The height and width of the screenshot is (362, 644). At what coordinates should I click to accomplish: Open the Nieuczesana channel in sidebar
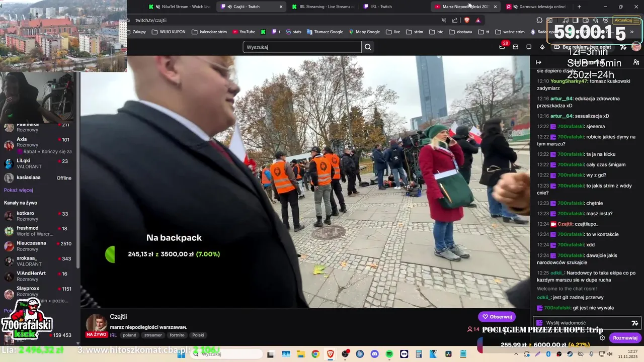pos(39,246)
